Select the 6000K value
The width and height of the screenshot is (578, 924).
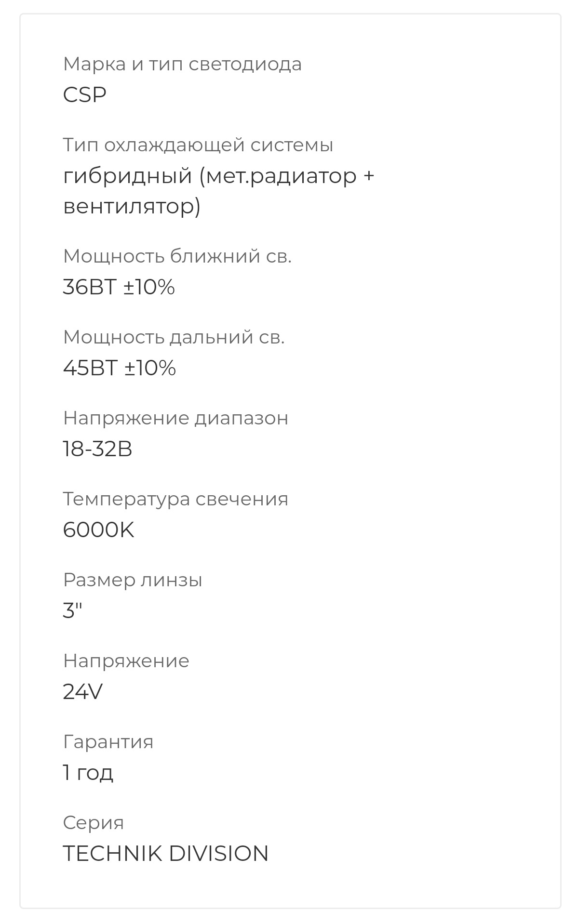98,530
